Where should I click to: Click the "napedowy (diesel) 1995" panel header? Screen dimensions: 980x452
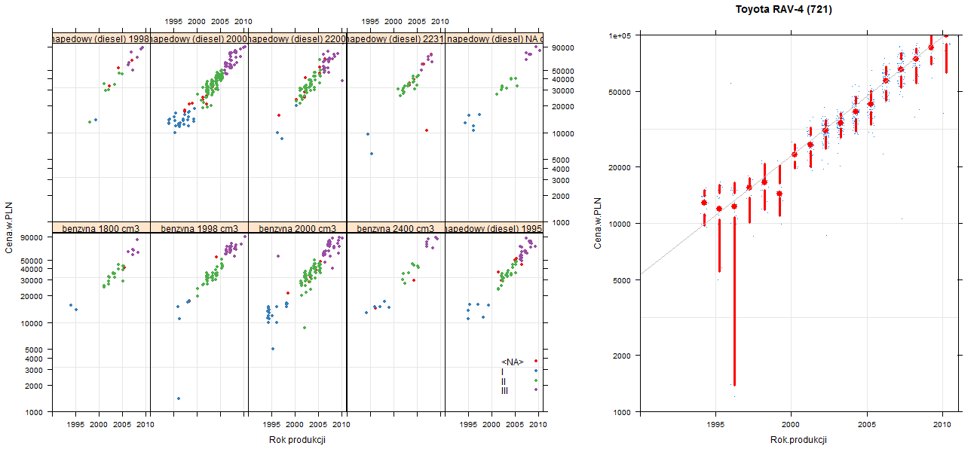click(x=495, y=228)
